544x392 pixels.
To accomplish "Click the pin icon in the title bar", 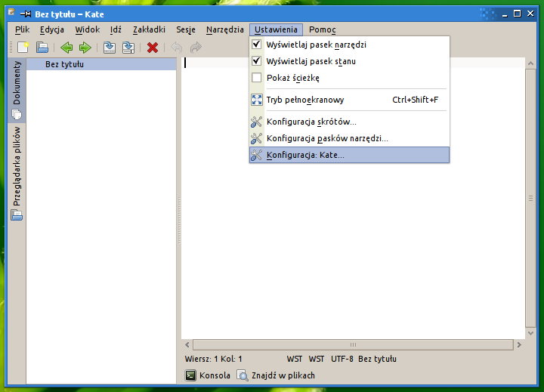I will point(26,14).
